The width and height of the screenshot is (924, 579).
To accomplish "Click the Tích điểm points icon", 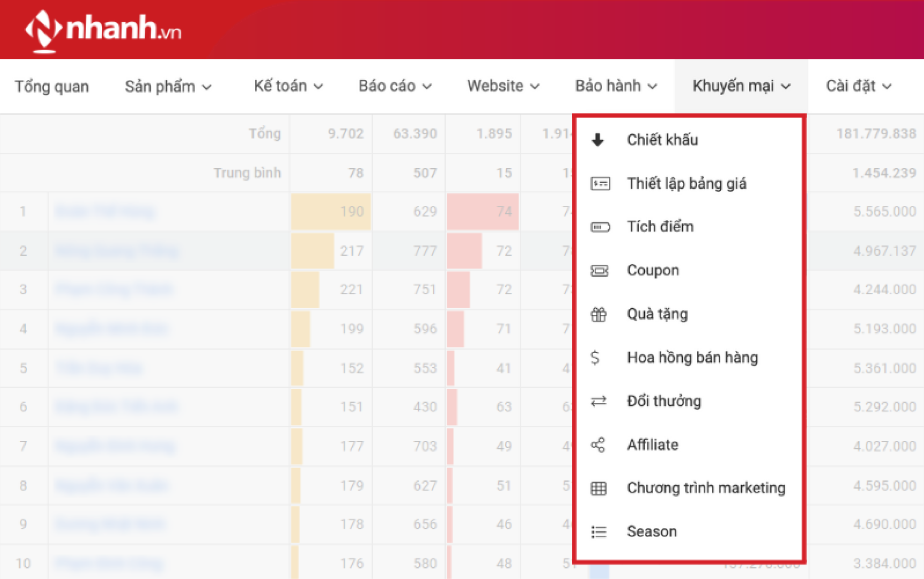I will click(600, 227).
